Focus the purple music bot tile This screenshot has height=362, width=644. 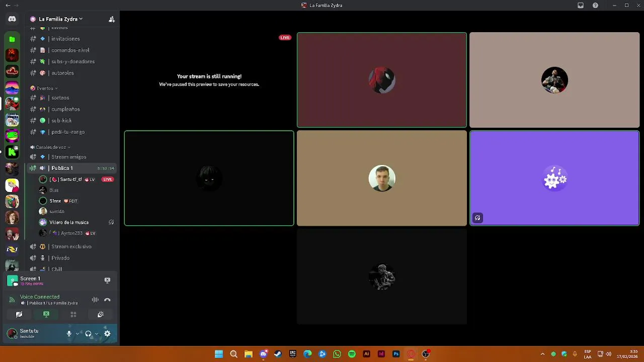[554, 178]
